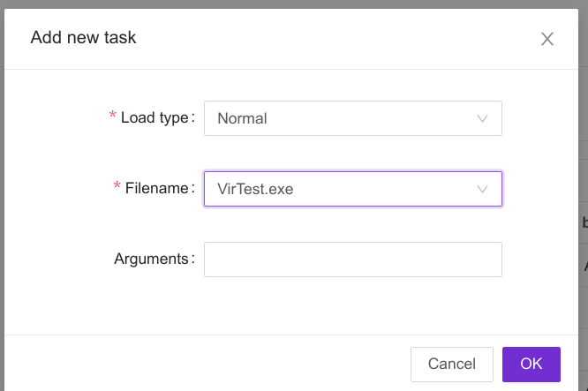Screen dimensions: 588x391
Task: Select the Normal value in Load type
Action: [243, 118]
